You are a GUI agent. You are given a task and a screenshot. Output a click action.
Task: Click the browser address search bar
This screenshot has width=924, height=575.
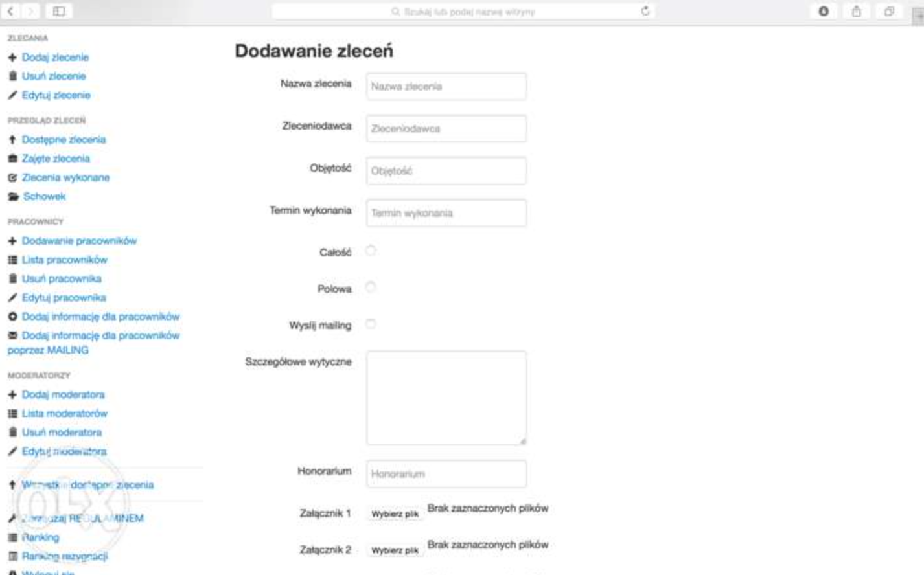463,12
